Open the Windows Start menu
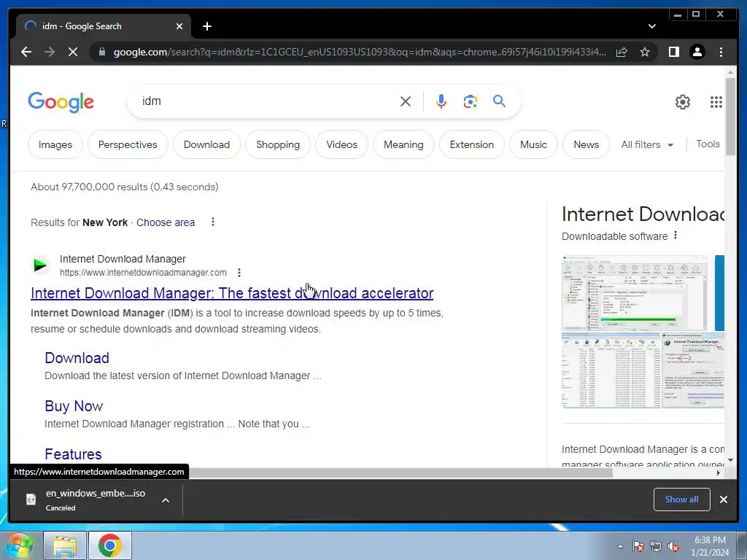 [20, 545]
